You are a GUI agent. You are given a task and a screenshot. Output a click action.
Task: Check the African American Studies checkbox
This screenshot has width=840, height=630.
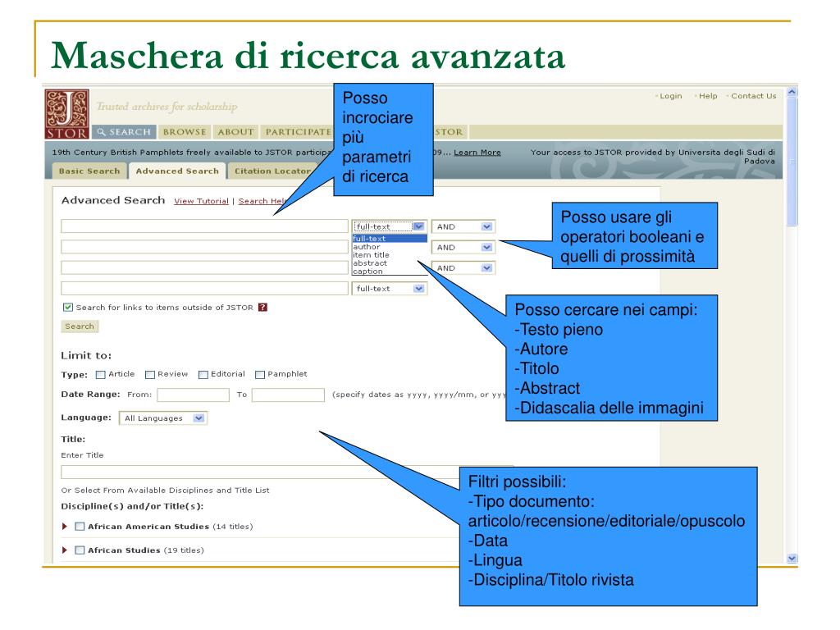(x=80, y=527)
